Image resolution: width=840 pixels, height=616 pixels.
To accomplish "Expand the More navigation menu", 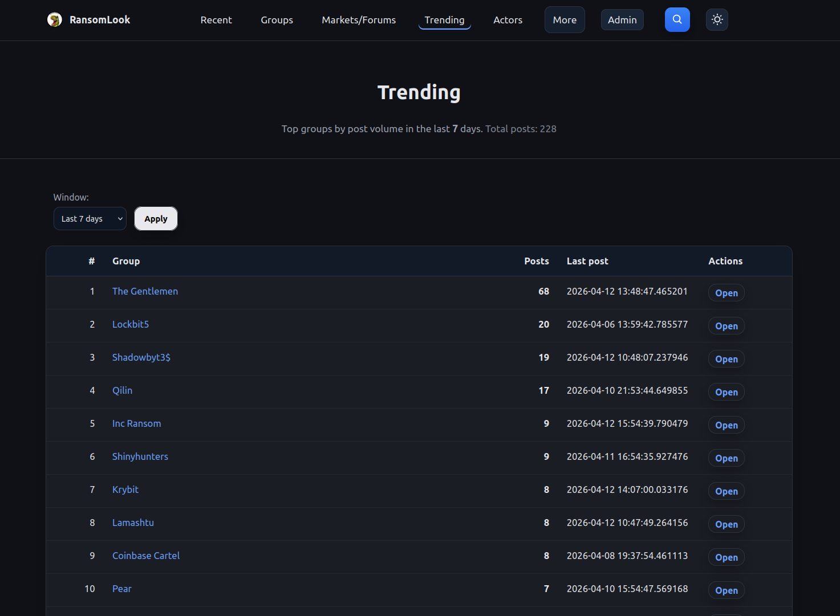I will 564,20.
